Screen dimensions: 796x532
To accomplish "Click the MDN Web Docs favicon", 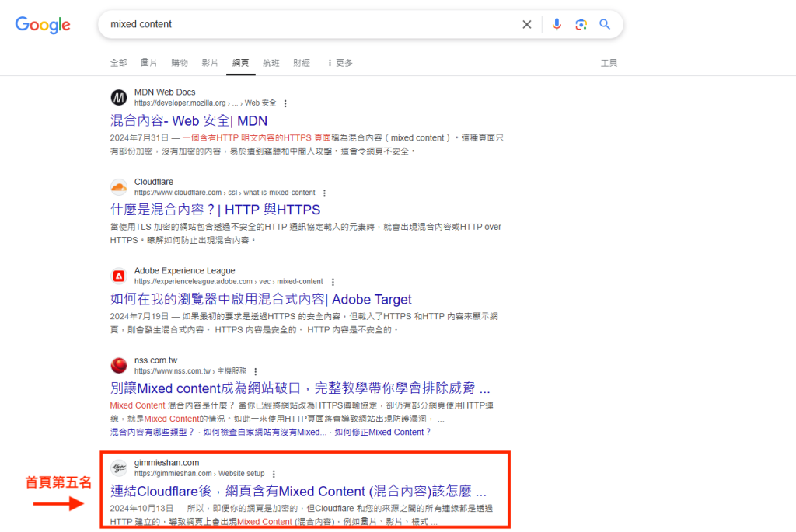I will tap(119, 97).
